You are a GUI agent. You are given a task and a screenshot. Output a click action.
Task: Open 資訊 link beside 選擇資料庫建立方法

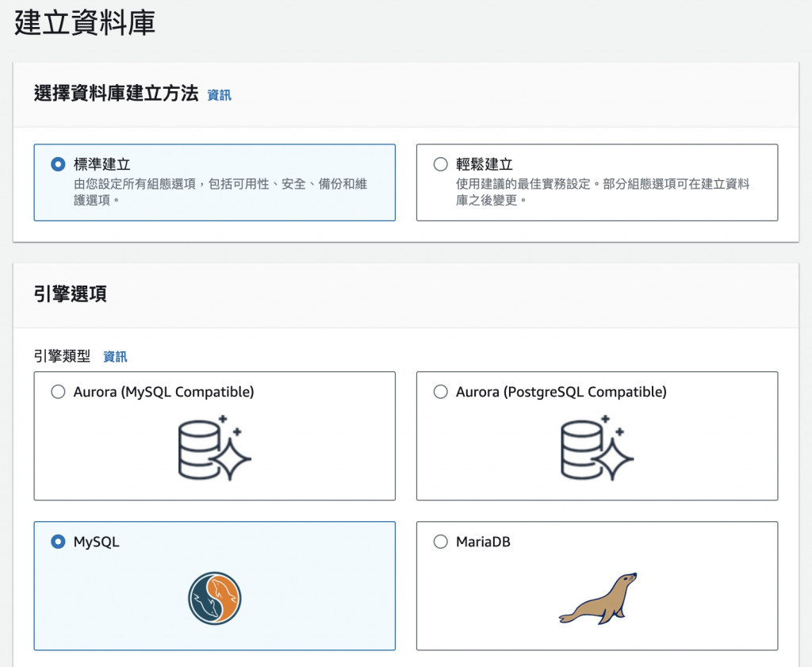coord(219,95)
